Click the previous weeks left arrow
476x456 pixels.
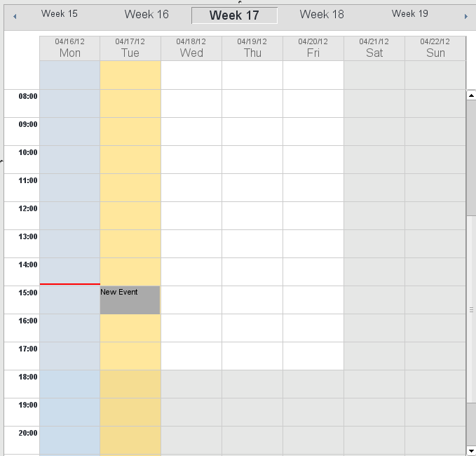pos(15,16)
